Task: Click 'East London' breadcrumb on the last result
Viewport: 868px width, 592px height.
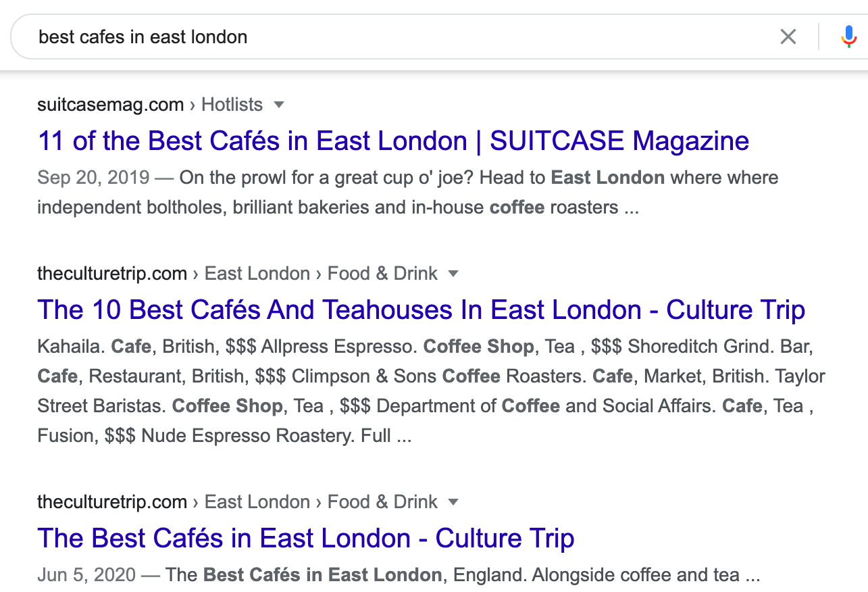Action: pyautogui.click(x=257, y=502)
